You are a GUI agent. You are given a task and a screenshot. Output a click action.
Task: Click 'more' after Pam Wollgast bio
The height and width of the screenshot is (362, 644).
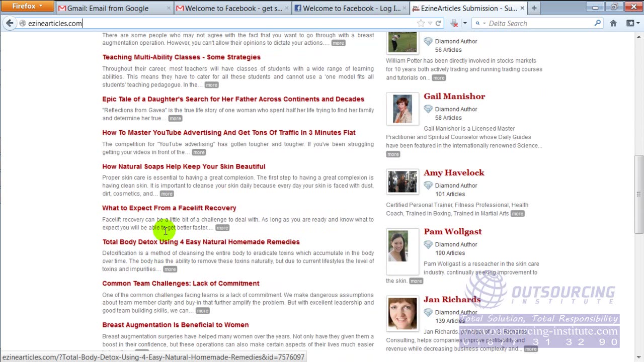[x=416, y=281]
